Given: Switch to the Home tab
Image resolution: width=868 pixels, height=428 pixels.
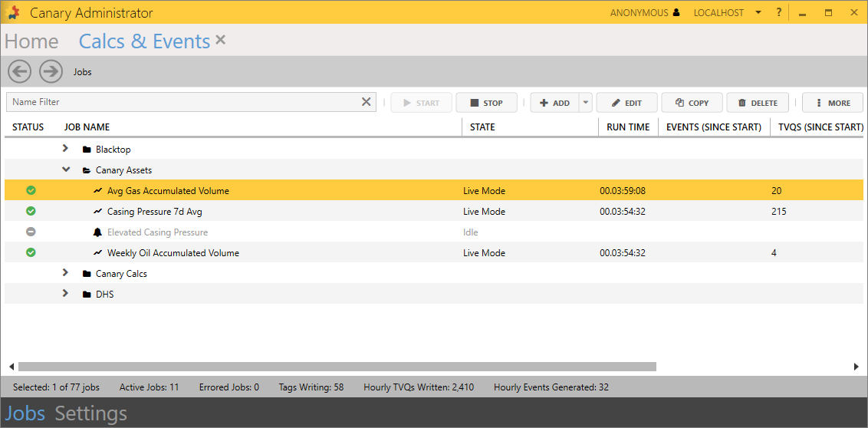Looking at the screenshot, I should [31, 41].
